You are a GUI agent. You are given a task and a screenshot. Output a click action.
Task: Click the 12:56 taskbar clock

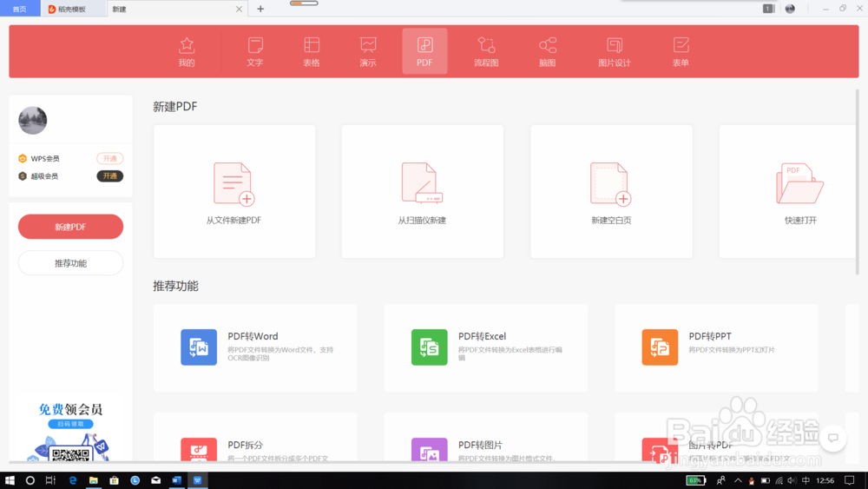[x=825, y=480]
